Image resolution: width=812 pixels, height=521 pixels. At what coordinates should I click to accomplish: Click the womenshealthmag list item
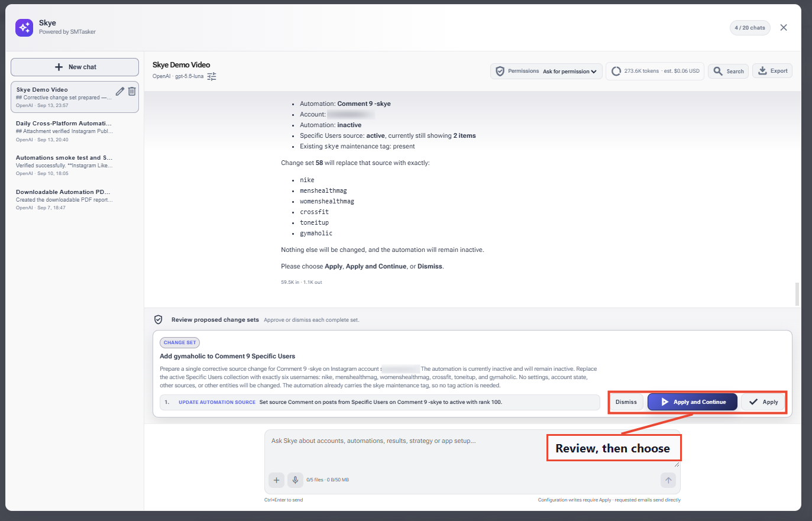(327, 202)
